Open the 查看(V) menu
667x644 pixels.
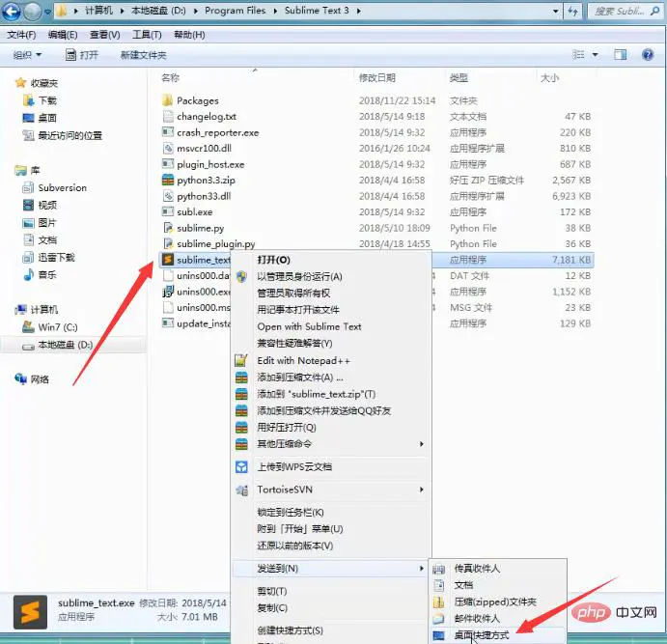(x=104, y=35)
